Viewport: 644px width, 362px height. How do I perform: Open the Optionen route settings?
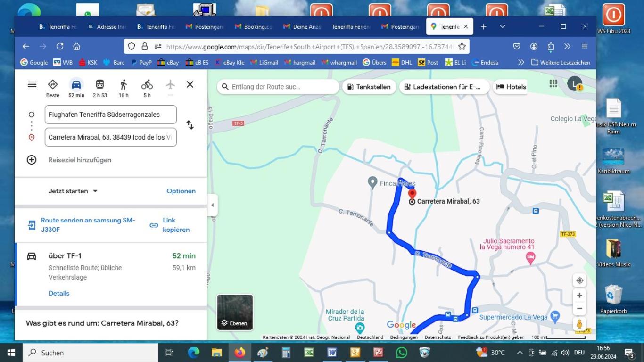181,191
